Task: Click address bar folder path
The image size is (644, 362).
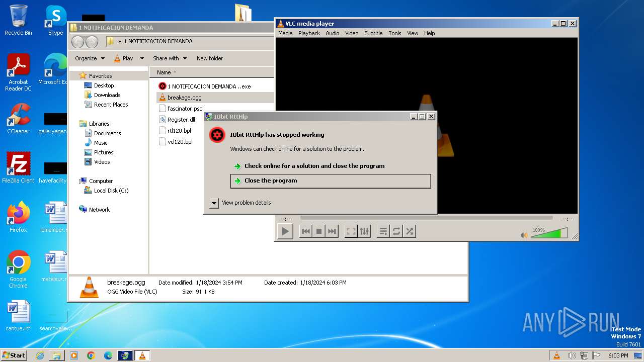Action: click(x=158, y=41)
